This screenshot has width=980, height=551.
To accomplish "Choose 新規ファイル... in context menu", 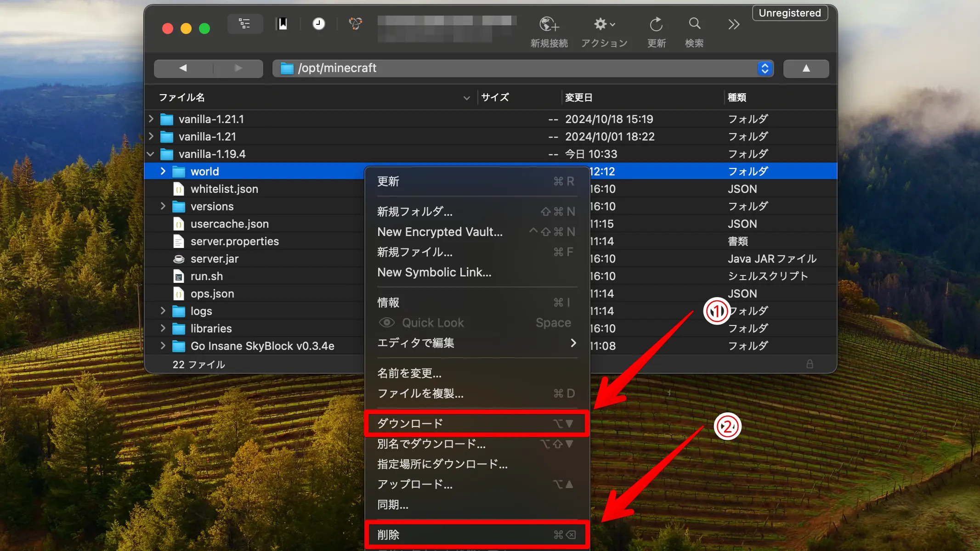I will [x=476, y=252].
